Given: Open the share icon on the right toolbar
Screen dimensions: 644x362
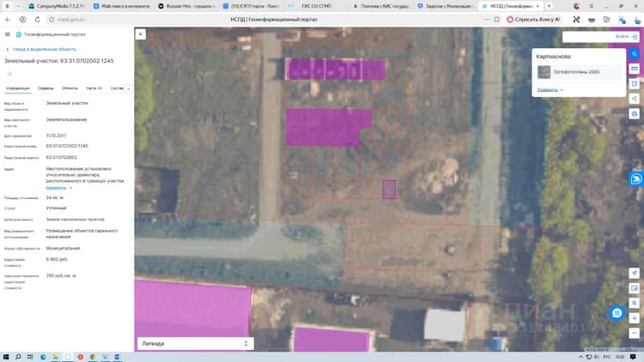Looking at the screenshot, I should click(x=635, y=99).
